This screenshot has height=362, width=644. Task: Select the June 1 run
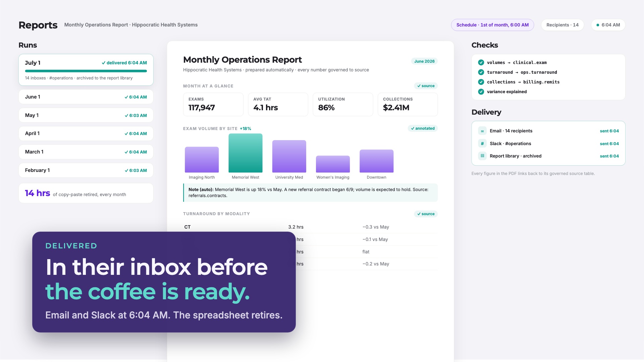(86, 97)
